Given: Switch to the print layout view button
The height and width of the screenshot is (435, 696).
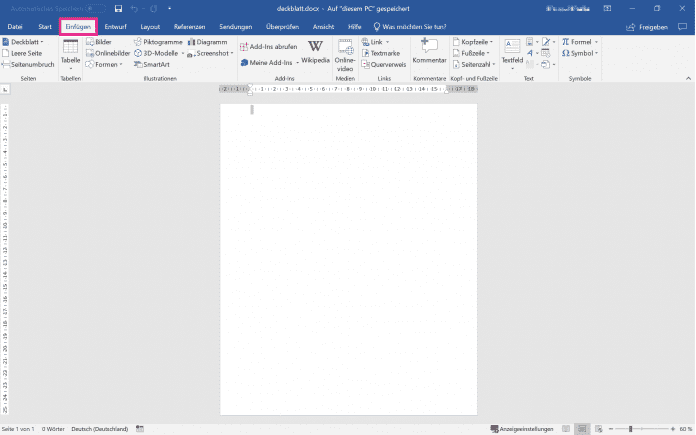Looking at the screenshot, I should pyautogui.click(x=583, y=428).
